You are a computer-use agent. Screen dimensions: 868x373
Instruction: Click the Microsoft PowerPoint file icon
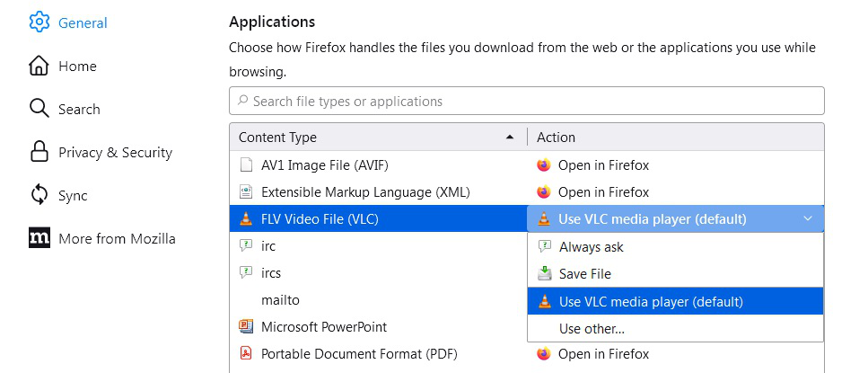click(246, 326)
